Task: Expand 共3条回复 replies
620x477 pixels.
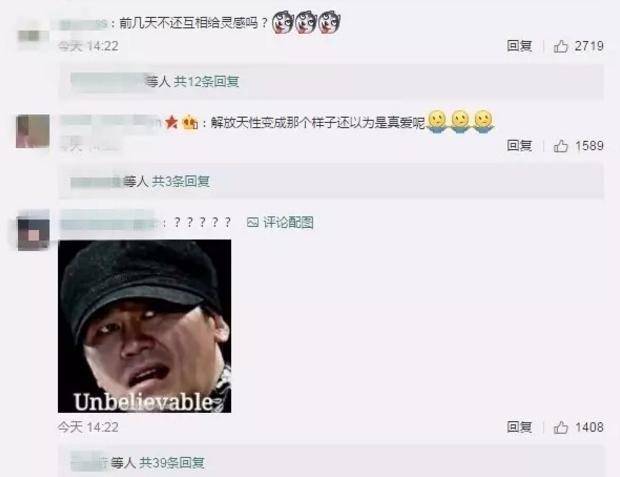Action: click(181, 182)
